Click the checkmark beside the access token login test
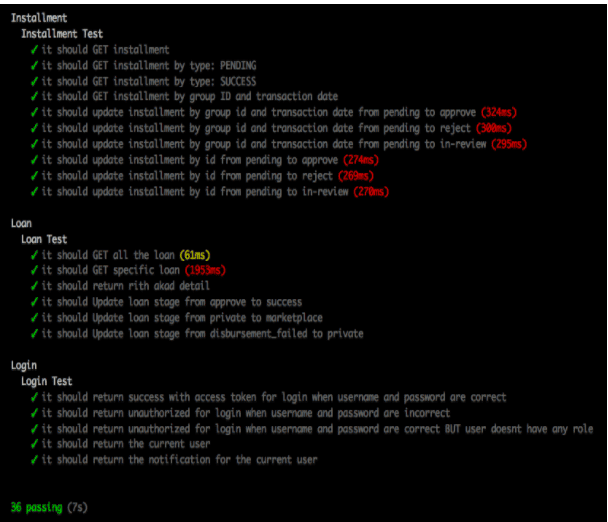 [35, 397]
